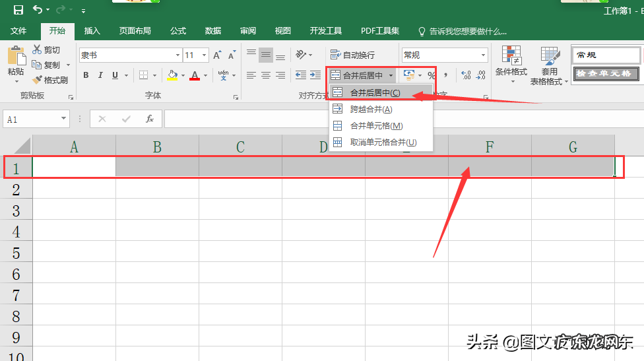Screen dimensions: 644x361
Task: Center text horizontally
Action: click(x=266, y=75)
